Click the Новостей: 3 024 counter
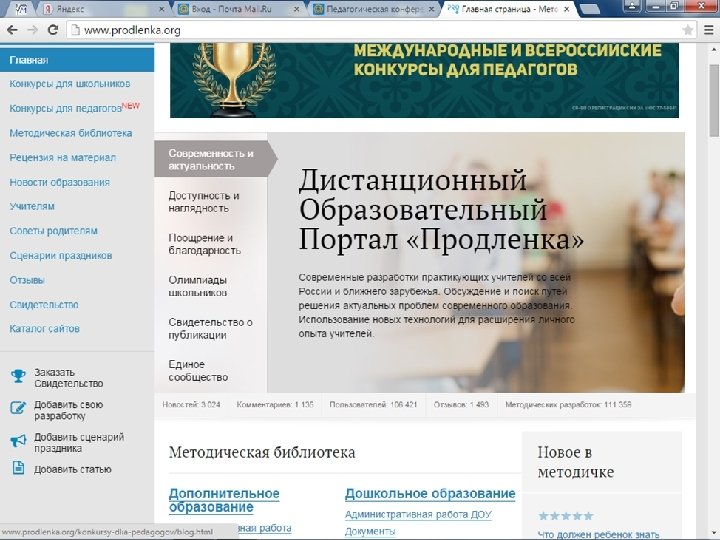720x540 pixels. (191, 405)
